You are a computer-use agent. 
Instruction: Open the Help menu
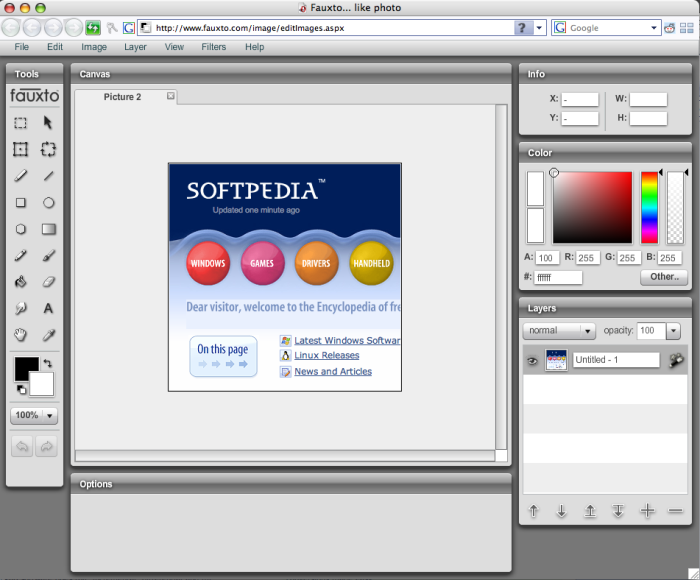coord(254,47)
